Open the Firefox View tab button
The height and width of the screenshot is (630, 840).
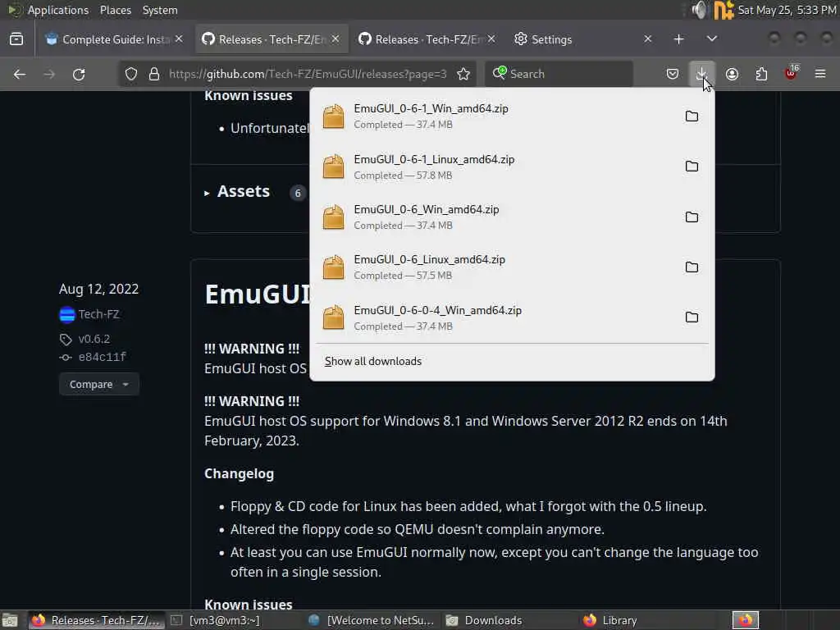[x=16, y=39]
